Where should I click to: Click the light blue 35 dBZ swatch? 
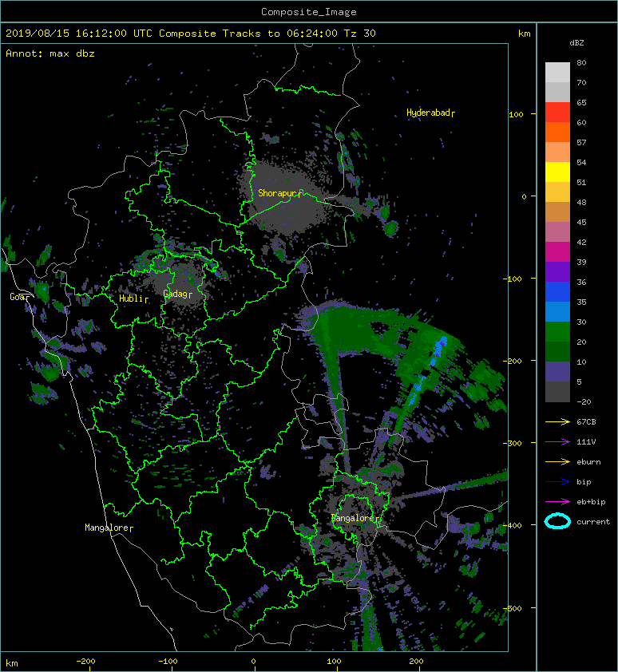[557, 311]
